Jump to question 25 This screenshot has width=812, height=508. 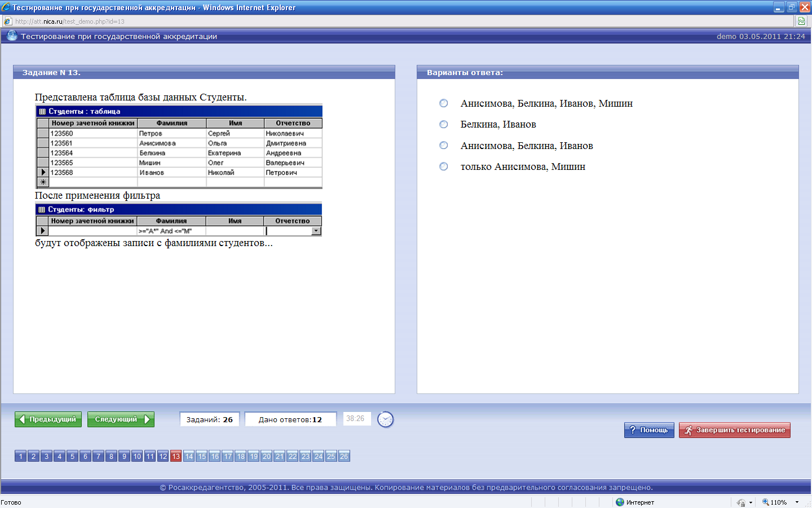tap(331, 456)
